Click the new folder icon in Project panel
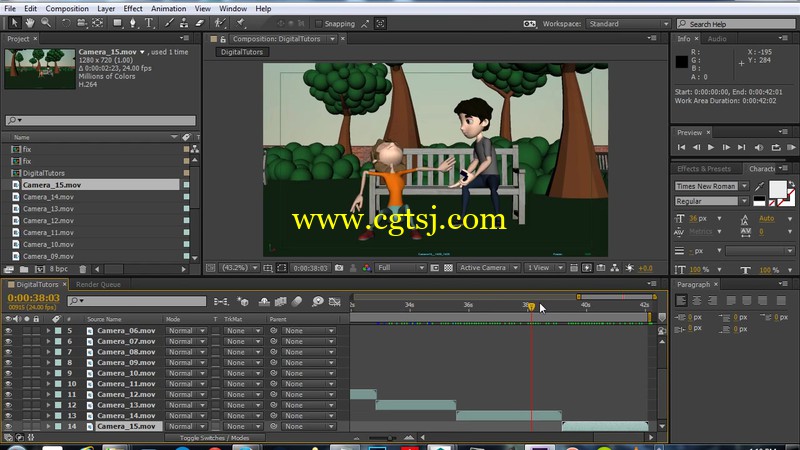 coord(24,269)
